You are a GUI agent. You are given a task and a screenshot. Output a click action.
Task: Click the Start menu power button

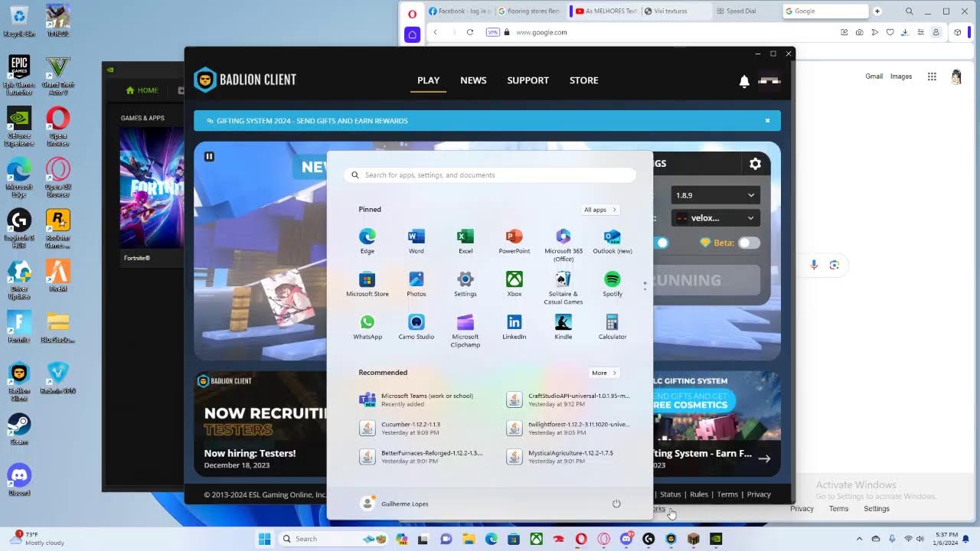616,504
